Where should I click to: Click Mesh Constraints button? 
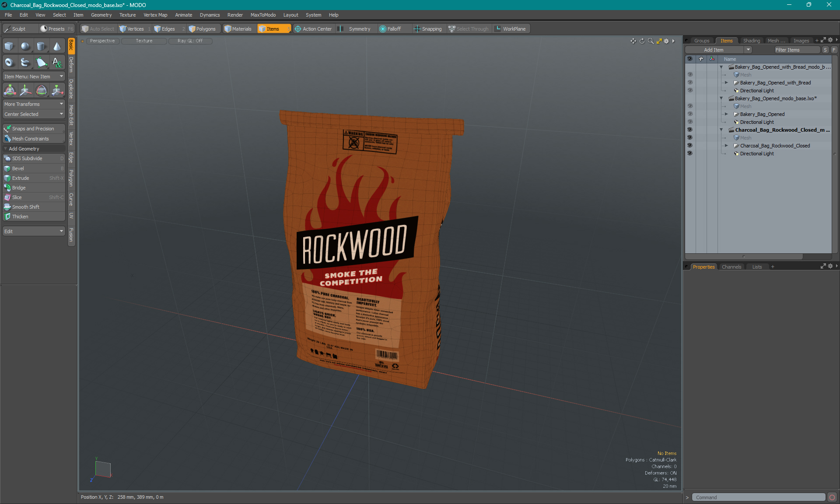tap(34, 139)
